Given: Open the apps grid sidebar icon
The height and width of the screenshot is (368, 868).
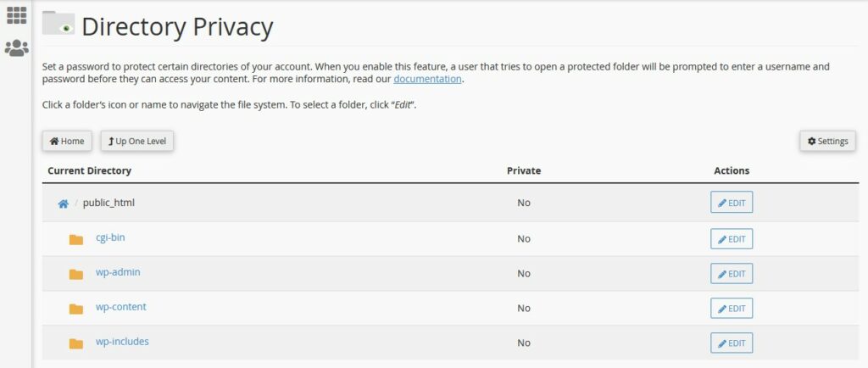Looking at the screenshot, I should (16, 15).
